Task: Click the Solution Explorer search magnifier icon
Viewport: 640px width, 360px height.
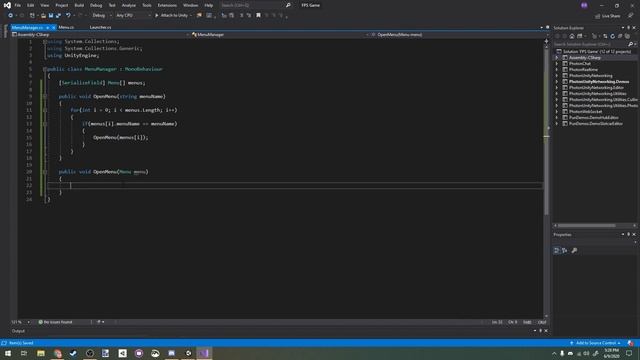Action: point(631,44)
